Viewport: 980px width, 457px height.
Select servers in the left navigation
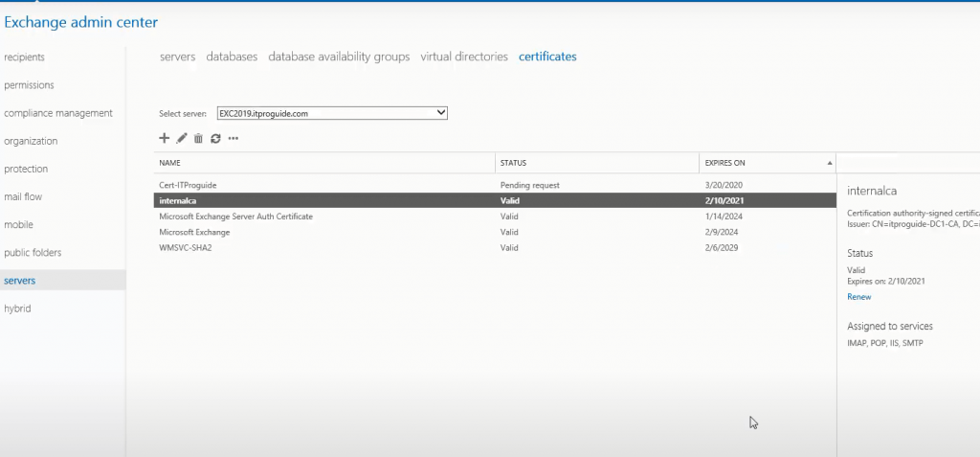(x=62, y=281)
